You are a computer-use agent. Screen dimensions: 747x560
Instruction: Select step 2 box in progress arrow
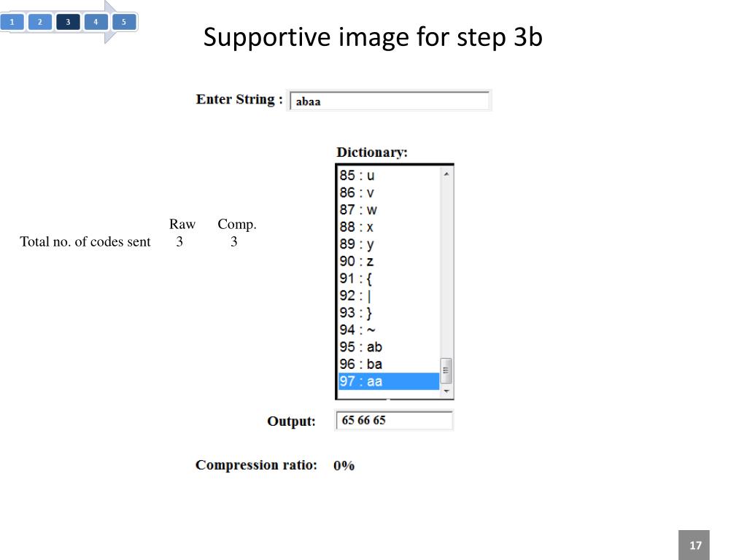(x=40, y=22)
